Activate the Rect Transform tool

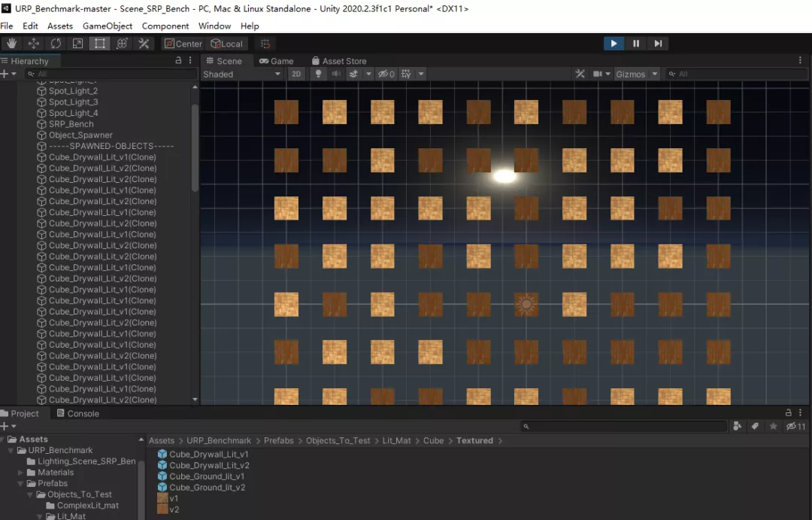point(99,44)
